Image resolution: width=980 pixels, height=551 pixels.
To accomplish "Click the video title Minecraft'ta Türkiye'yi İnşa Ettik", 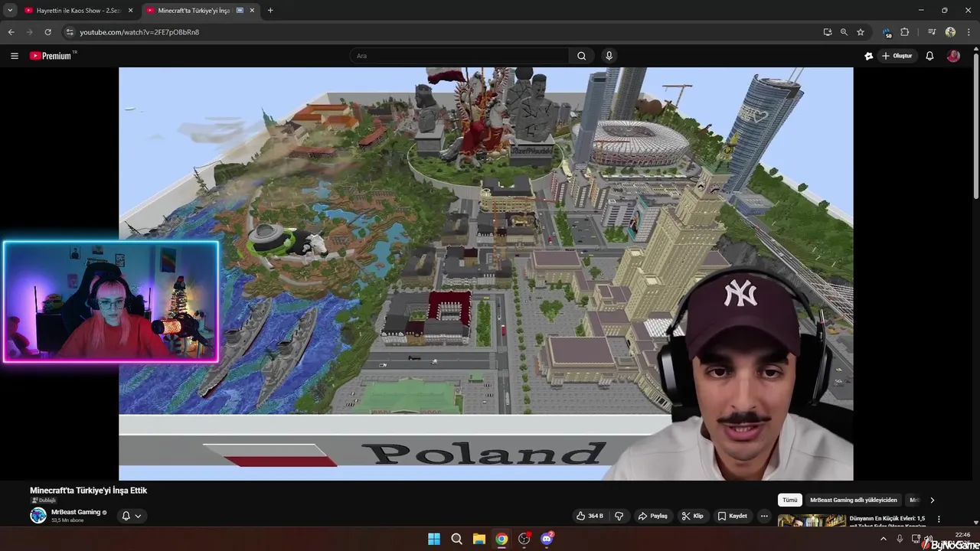I will [x=88, y=491].
